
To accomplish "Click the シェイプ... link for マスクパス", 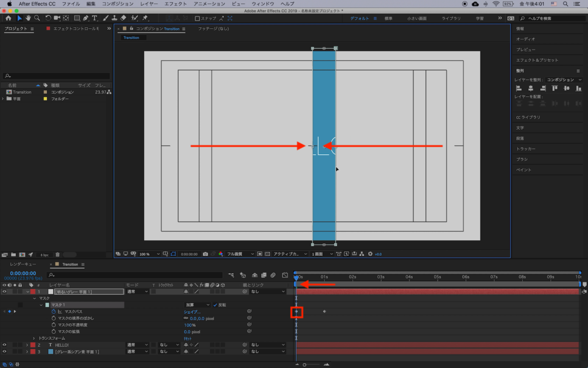I will pyautogui.click(x=192, y=312).
